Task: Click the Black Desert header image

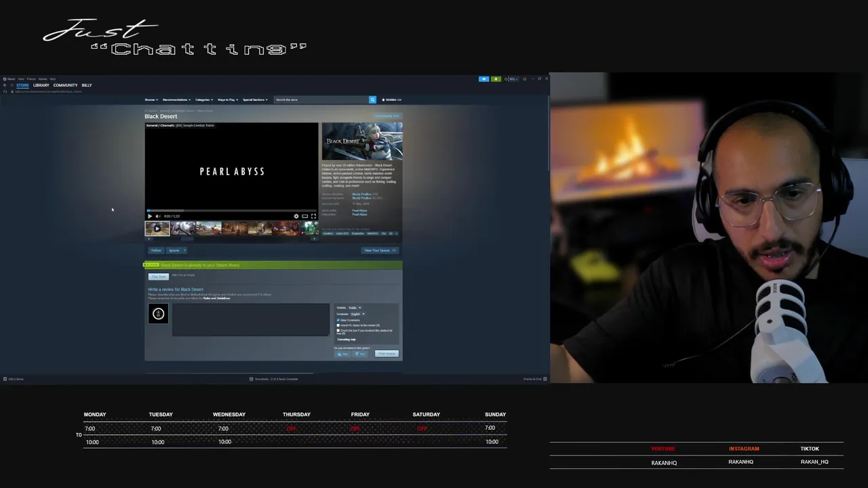Action: click(362, 141)
